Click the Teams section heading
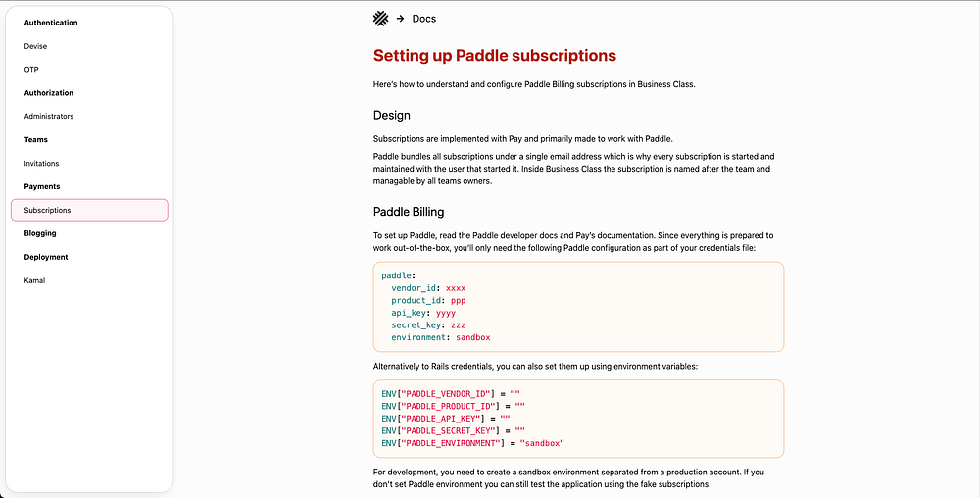Image resolution: width=980 pixels, height=498 pixels. (36, 140)
